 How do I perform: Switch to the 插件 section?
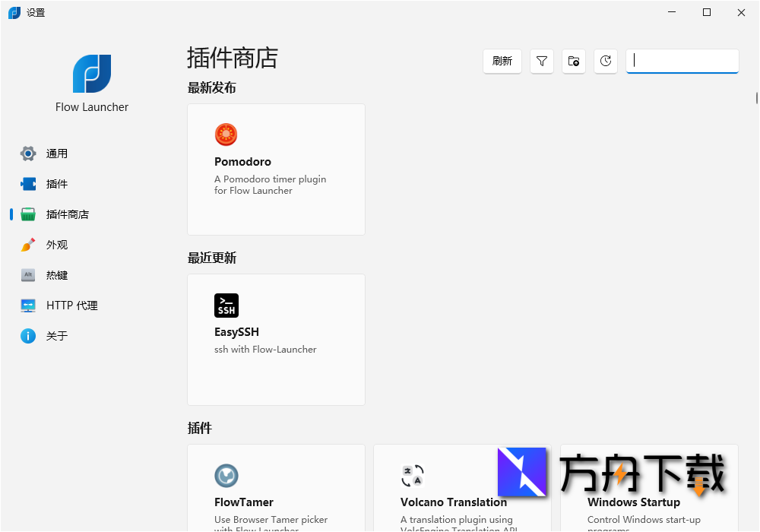point(58,183)
